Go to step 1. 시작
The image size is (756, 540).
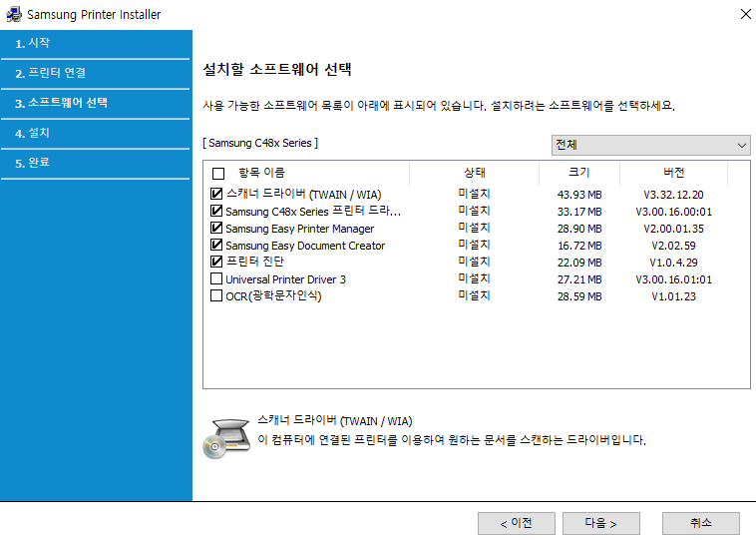pos(96,44)
